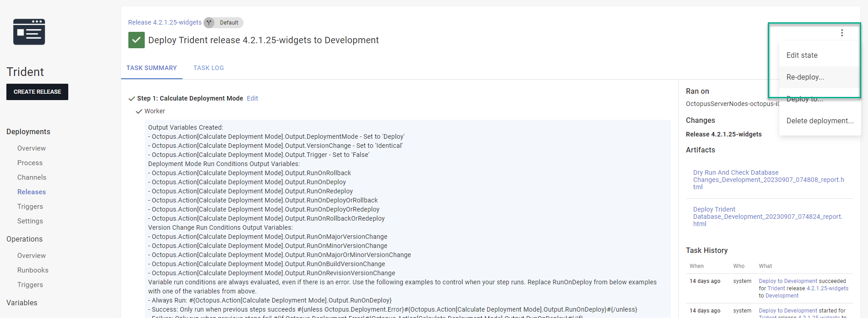Viewport: 868px width, 318px height.
Task: Click first Deploy to Development history link
Action: 788,281
